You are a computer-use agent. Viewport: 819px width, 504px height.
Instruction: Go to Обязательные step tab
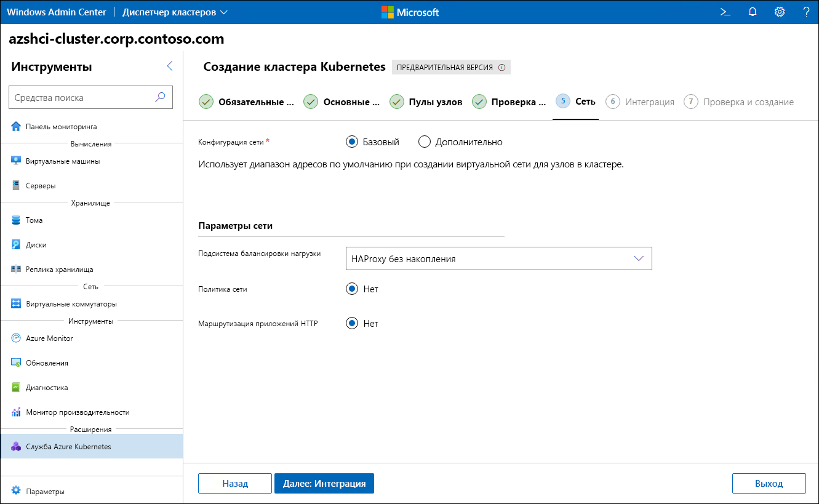246,102
